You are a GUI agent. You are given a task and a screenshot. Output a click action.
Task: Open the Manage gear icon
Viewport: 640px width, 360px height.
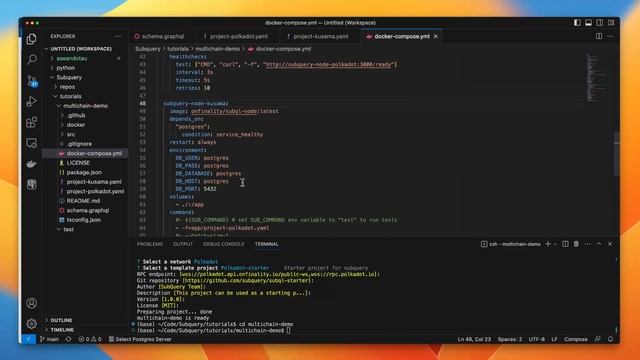pos(31,324)
